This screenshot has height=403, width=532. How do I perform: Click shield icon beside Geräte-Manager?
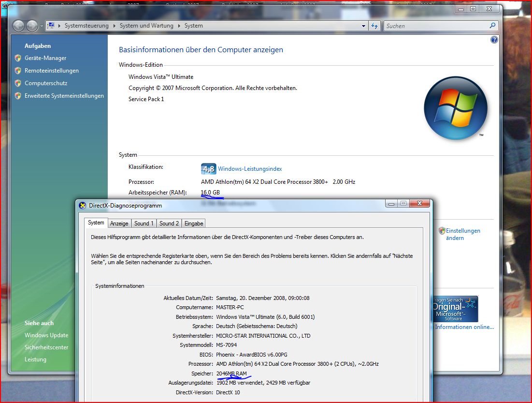tap(18, 58)
